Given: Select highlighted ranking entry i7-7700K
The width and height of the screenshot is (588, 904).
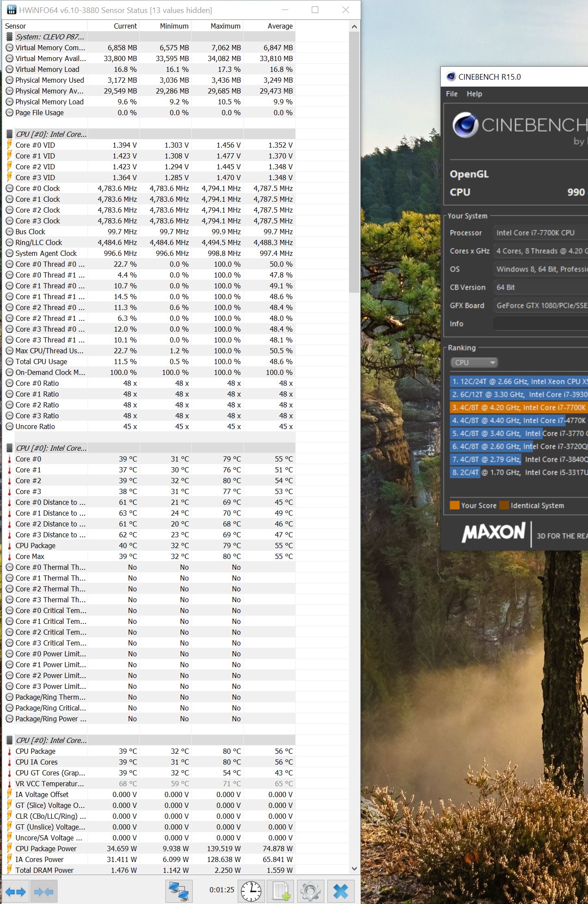Looking at the screenshot, I should tap(519, 407).
